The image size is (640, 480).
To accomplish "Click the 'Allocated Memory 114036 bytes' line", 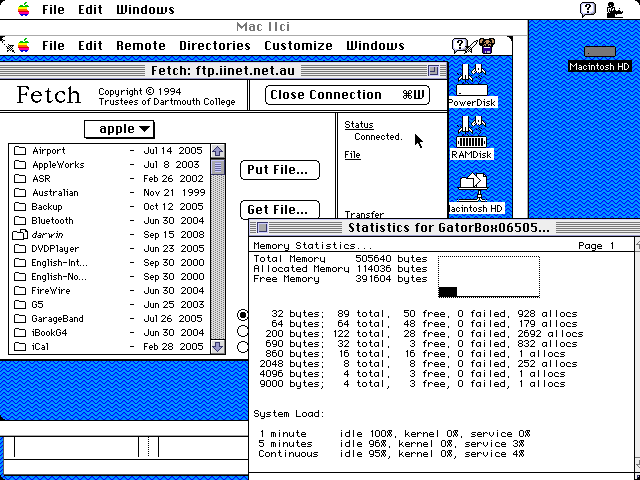I will pyautogui.click(x=340, y=269).
